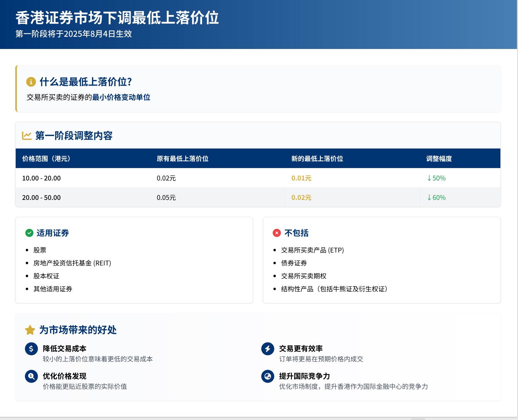
Task: Click the 新的最低上落价位 column header
Action: (x=317, y=159)
